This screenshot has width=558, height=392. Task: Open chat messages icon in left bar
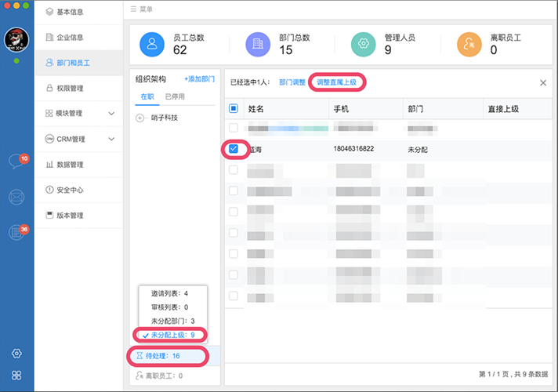(16, 162)
